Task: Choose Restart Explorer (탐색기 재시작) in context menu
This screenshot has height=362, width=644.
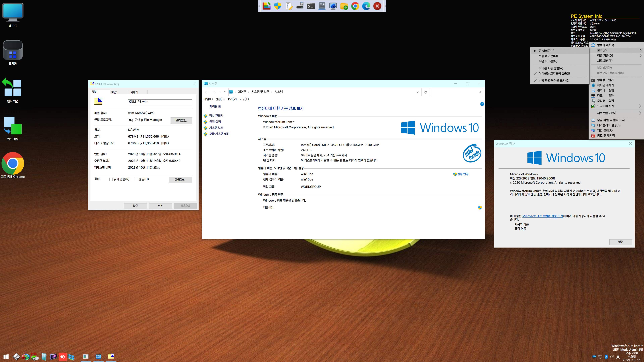Action: (x=616, y=45)
